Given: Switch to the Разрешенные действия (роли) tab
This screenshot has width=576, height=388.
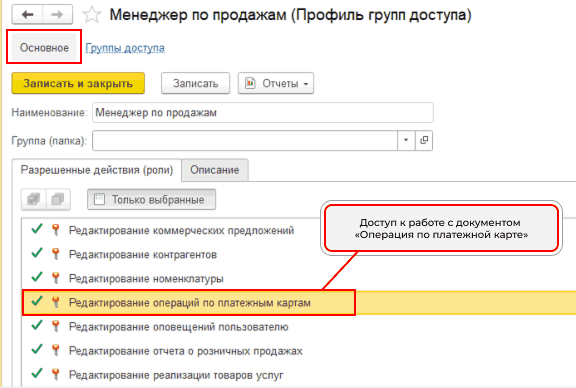Looking at the screenshot, I should [x=97, y=170].
